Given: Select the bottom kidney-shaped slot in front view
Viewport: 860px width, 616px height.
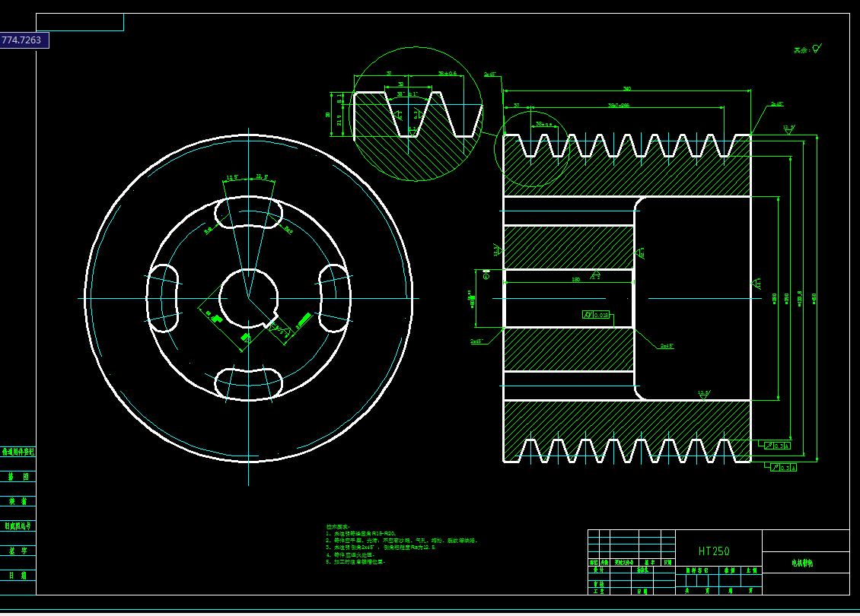Looking at the screenshot, I should tap(248, 383).
